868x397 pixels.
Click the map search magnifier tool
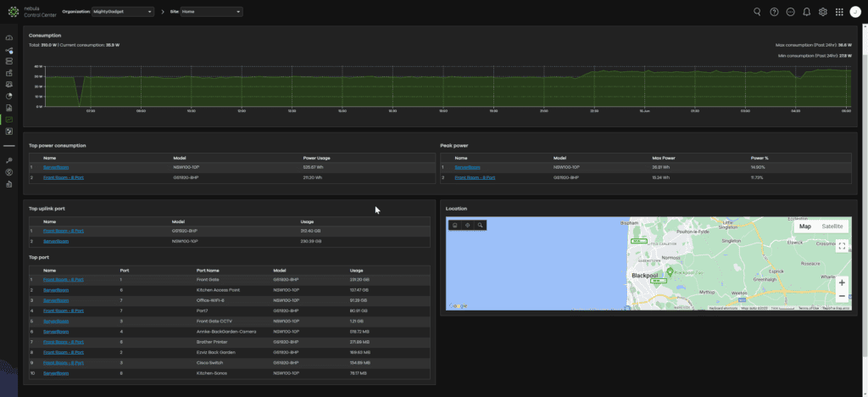pyautogui.click(x=480, y=225)
